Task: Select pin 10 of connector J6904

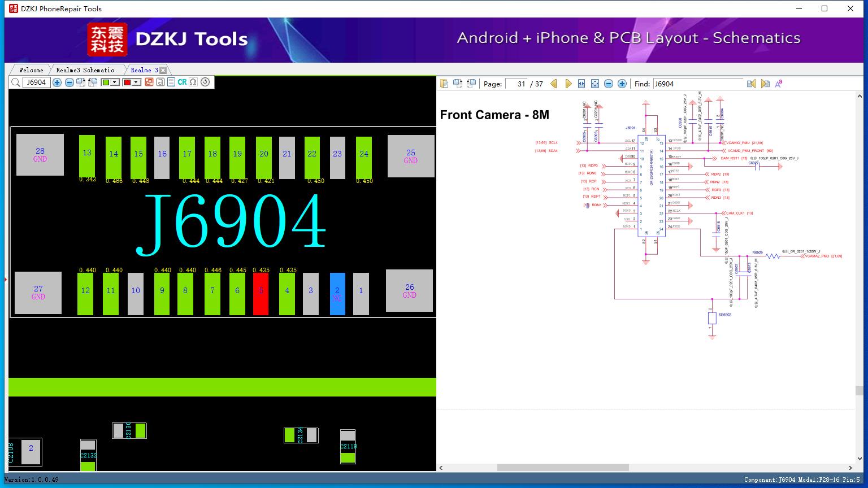Action: (x=136, y=294)
